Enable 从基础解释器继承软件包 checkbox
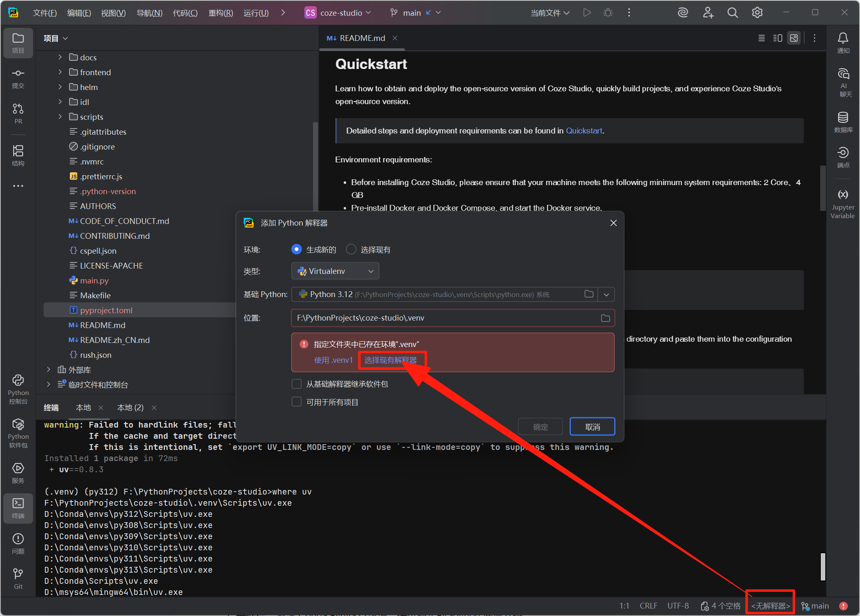860x616 pixels. point(296,384)
